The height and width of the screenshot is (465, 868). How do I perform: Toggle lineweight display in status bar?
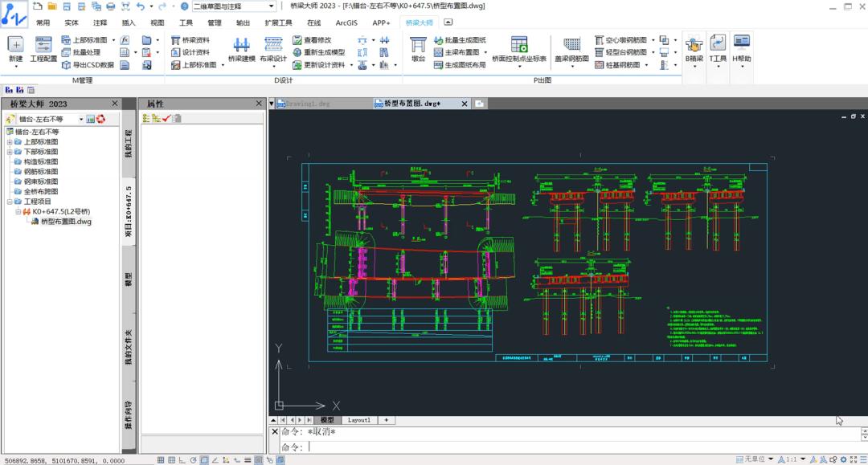pyautogui.click(x=248, y=460)
